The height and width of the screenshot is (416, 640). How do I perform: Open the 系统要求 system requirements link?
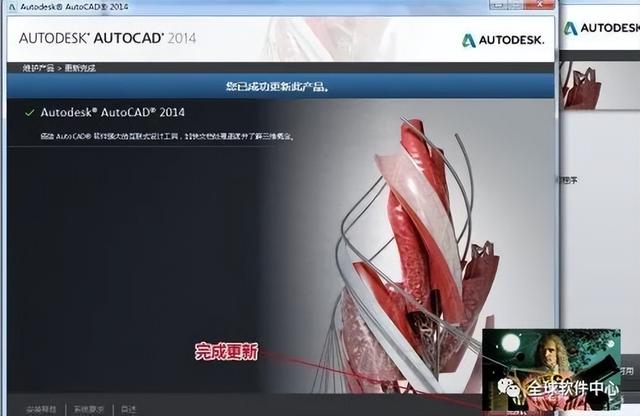(89, 409)
